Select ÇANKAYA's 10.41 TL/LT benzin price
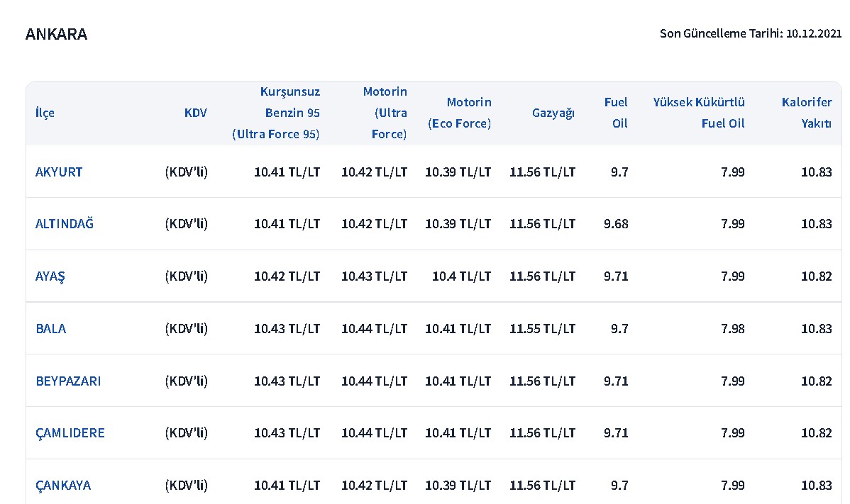 point(287,486)
